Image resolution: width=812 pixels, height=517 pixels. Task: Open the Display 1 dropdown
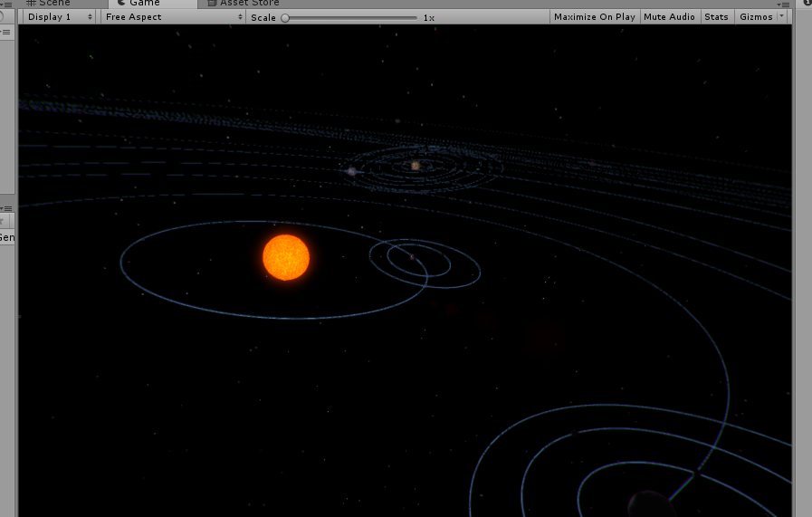[x=60, y=17]
